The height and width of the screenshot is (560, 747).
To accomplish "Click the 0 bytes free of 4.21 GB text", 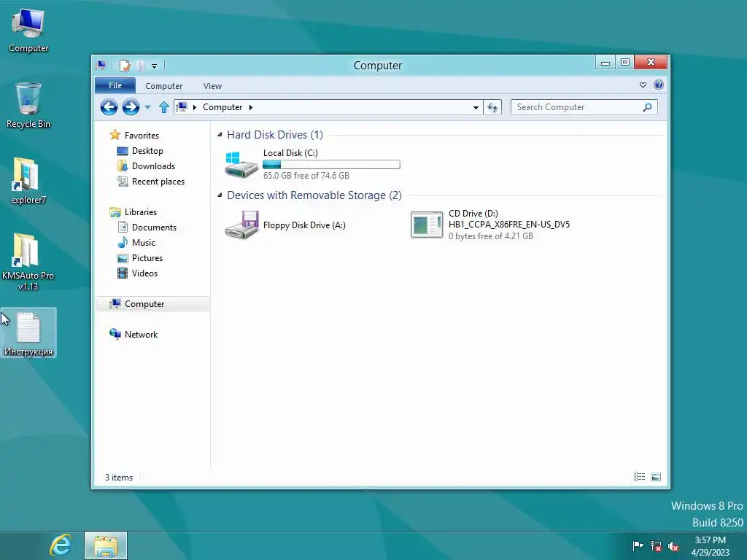I will point(491,236).
